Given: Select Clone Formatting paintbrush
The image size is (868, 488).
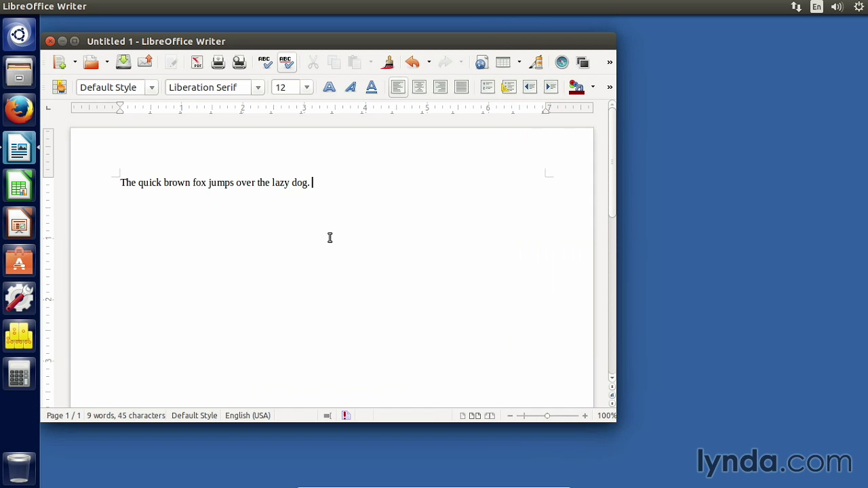Looking at the screenshot, I should [387, 62].
